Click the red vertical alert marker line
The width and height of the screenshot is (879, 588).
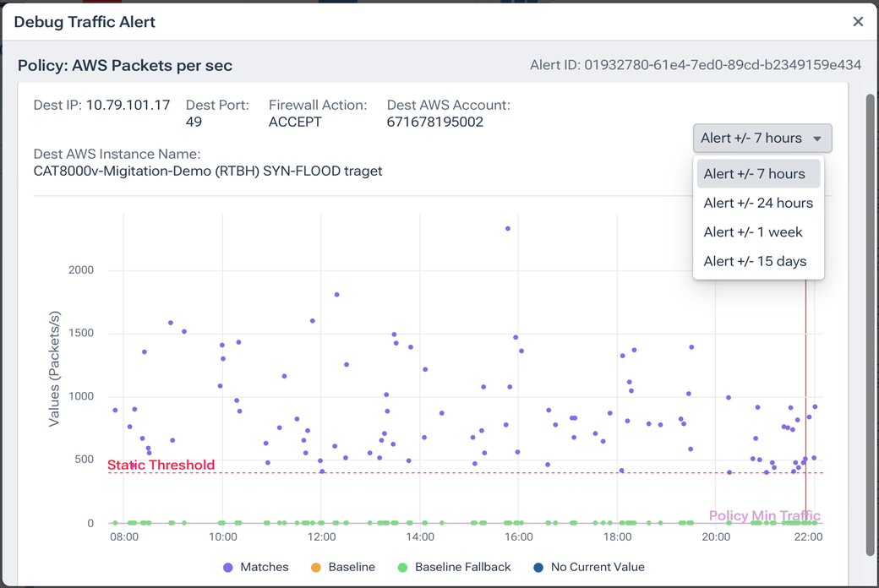coord(805,380)
